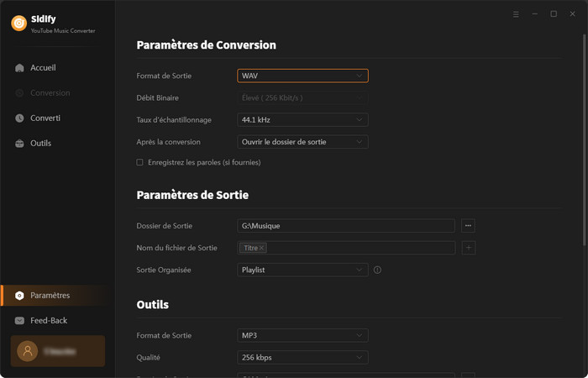The height and width of the screenshot is (378, 588).
Task: Click the G:\Musique output folder field
Action: click(x=345, y=225)
